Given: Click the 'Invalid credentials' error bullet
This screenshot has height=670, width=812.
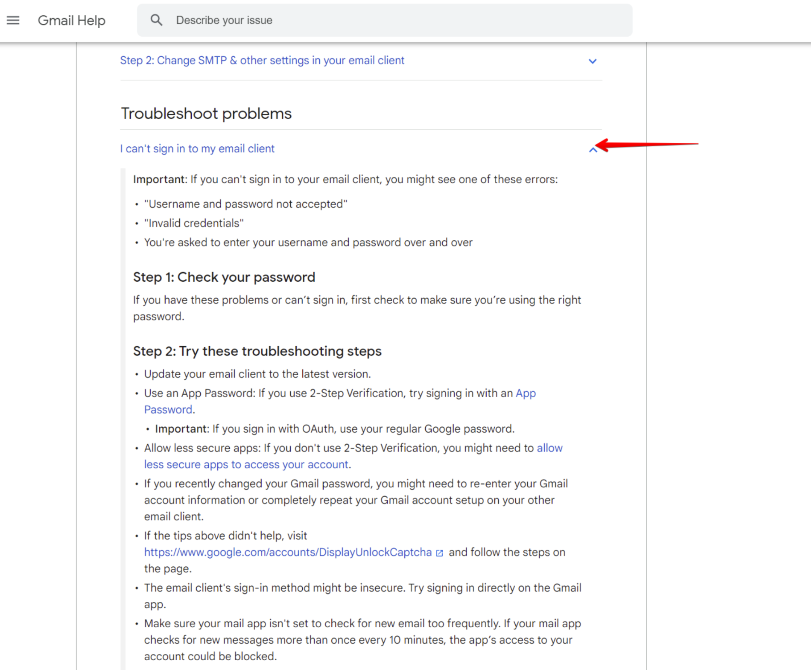Looking at the screenshot, I should (194, 223).
